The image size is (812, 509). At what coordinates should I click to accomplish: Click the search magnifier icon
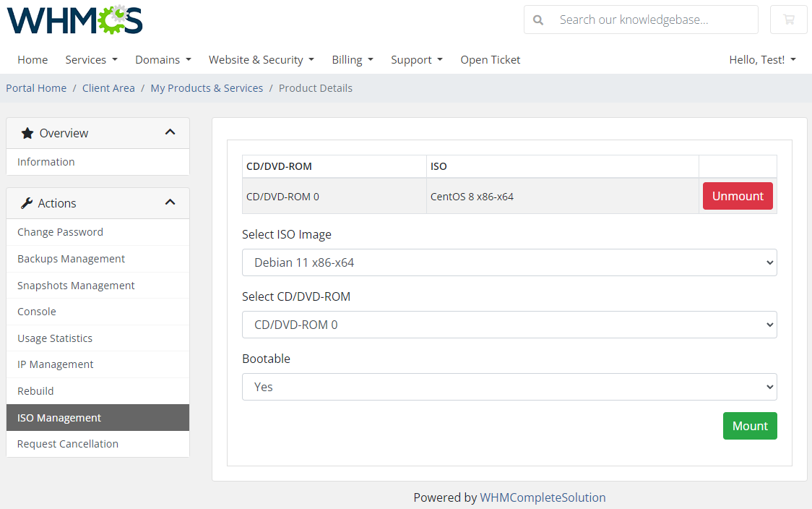[x=538, y=20]
